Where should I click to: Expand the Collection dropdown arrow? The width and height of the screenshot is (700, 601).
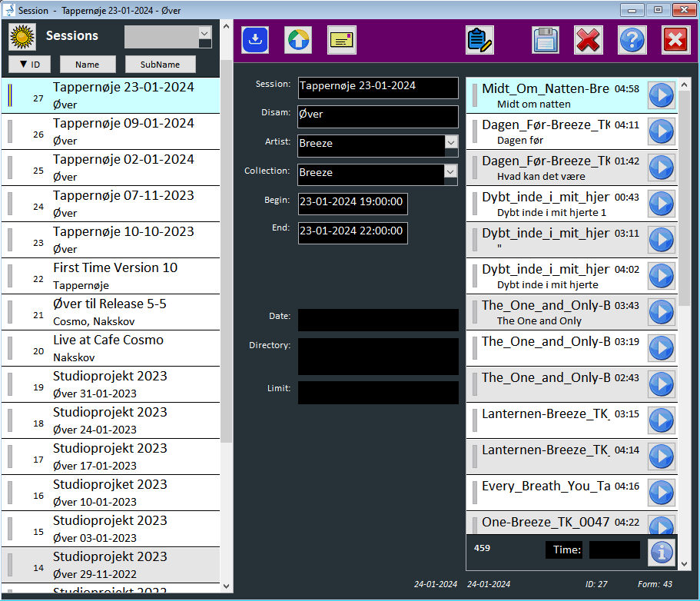coord(450,172)
